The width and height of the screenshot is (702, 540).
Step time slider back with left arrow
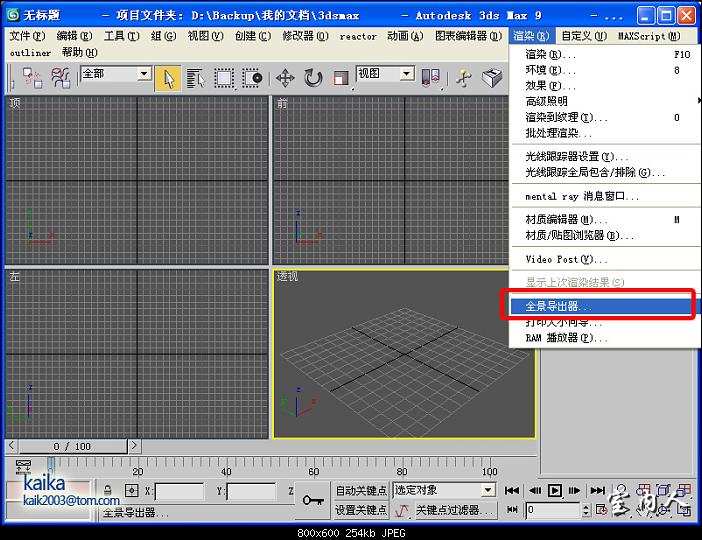[x=12, y=446]
